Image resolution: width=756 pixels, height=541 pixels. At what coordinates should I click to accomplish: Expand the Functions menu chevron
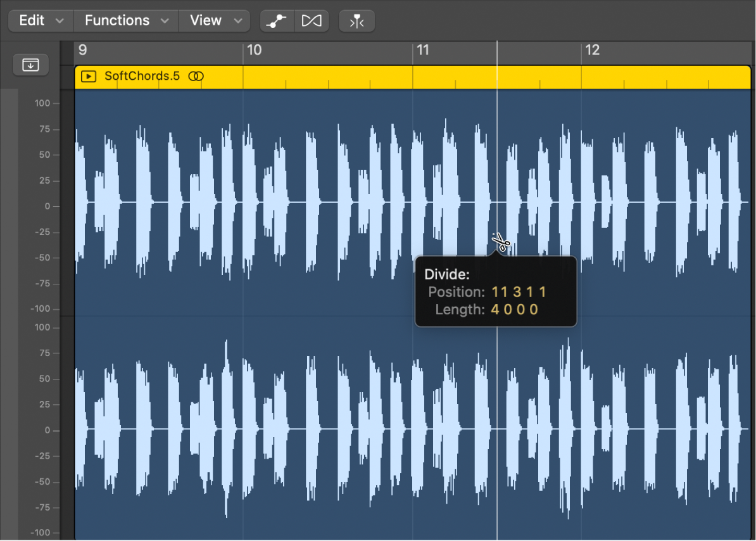166,20
